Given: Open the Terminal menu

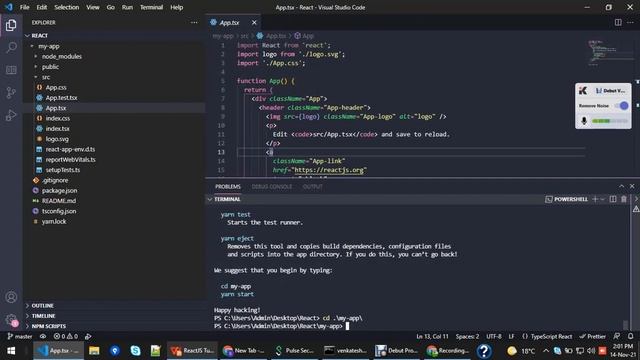Looking at the screenshot, I should click(x=151, y=7).
